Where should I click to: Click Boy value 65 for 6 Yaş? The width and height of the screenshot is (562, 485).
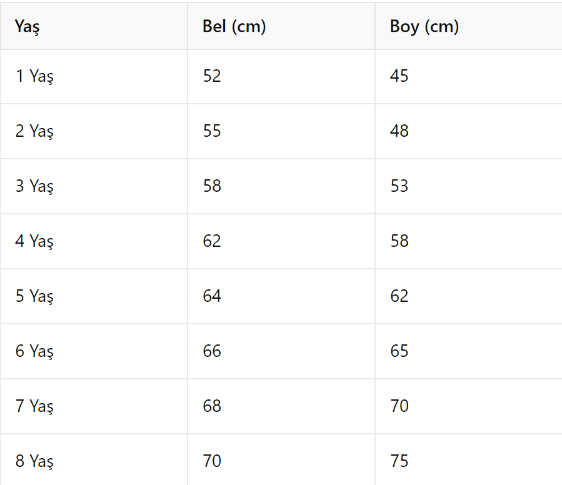(399, 351)
